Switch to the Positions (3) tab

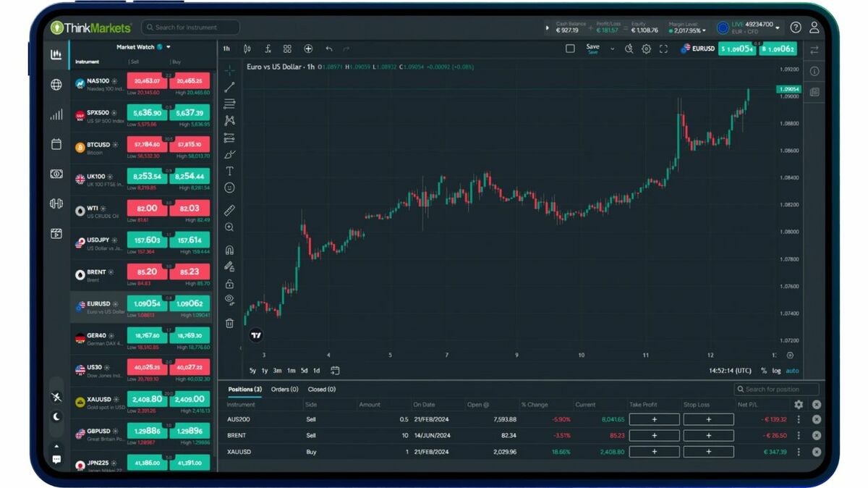[x=245, y=390]
